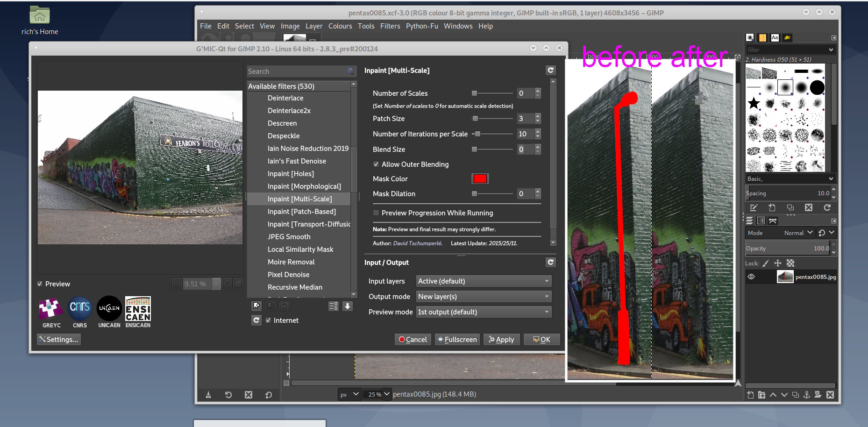Viewport: 868px width, 427px height.
Task: Click the Edit brush icon below Spacing
Action: (754, 208)
